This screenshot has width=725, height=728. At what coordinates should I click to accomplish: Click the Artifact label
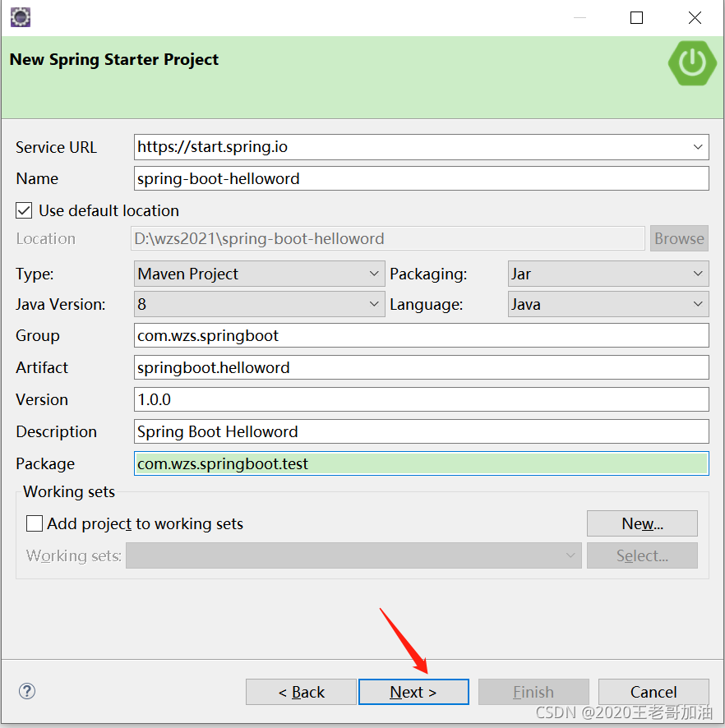(x=42, y=368)
